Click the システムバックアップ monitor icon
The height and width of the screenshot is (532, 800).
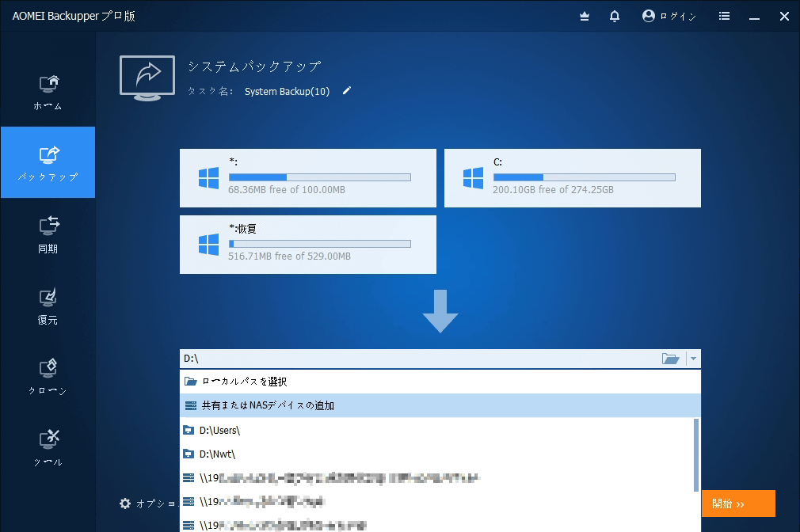pos(147,78)
